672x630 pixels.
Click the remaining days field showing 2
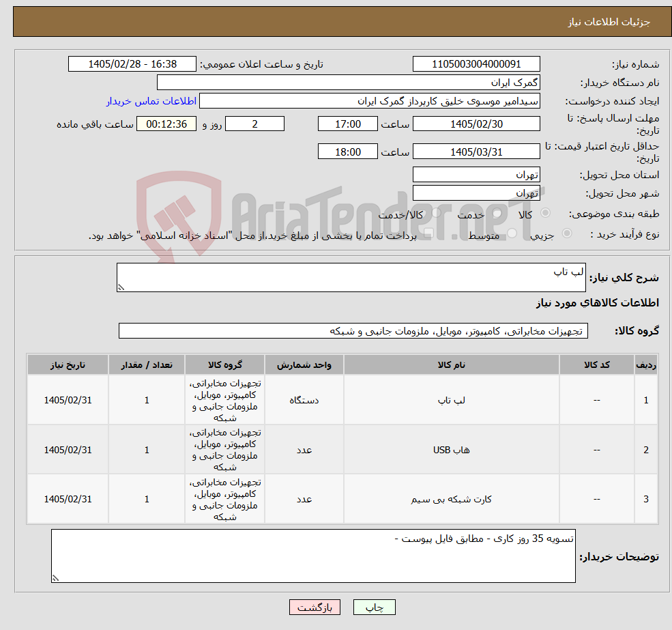[x=254, y=124]
